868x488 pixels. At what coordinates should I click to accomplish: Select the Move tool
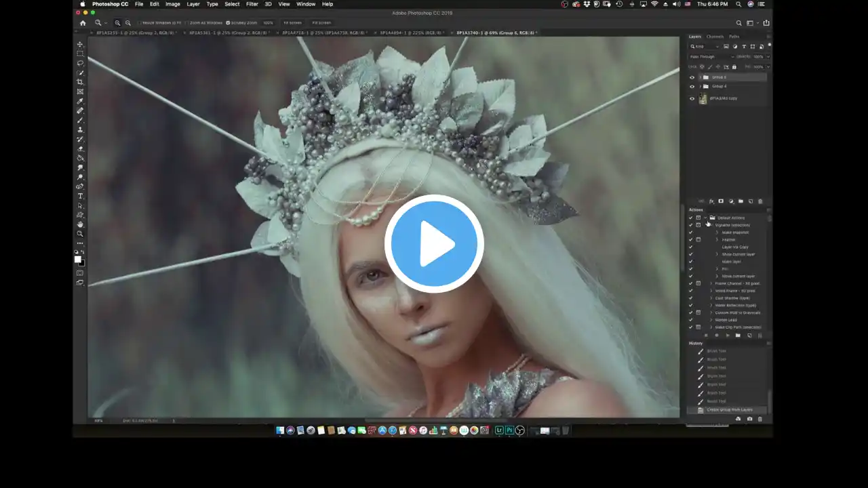80,44
